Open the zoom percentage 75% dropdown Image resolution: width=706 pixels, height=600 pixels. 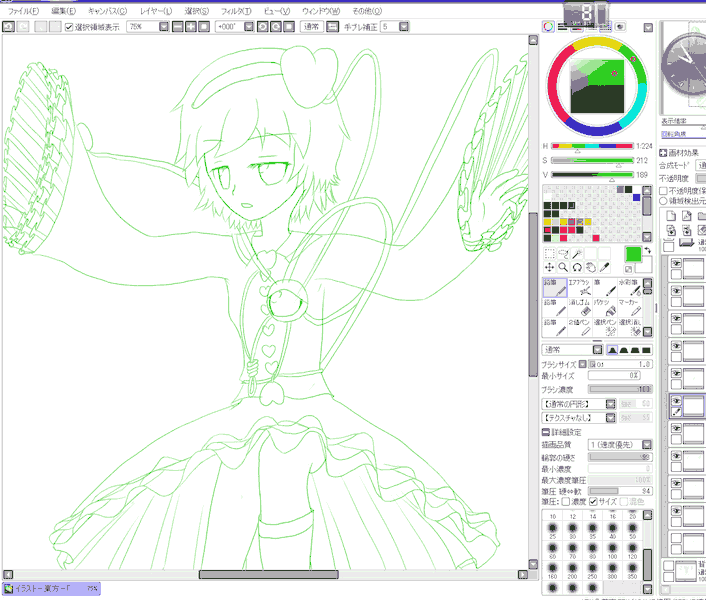[x=164, y=27]
